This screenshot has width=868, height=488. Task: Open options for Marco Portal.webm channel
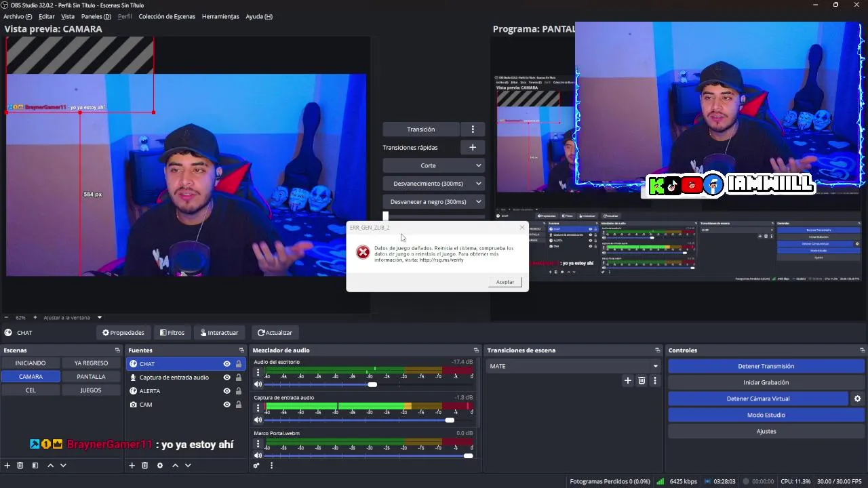pos(258,444)
